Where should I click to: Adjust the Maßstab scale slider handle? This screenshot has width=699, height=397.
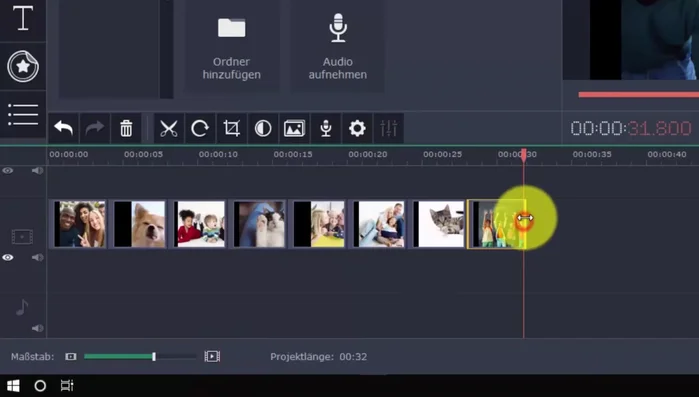(x=154, y=356)
